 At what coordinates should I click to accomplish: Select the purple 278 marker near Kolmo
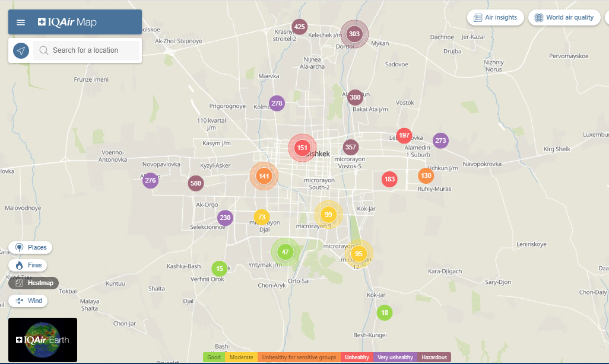277,103
